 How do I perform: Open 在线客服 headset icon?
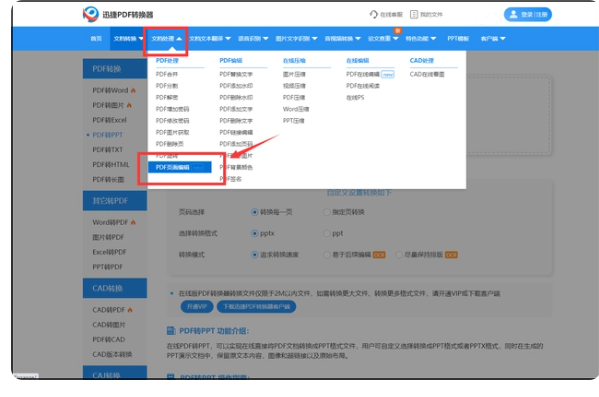pyautogui.click(x=373, y=15)
